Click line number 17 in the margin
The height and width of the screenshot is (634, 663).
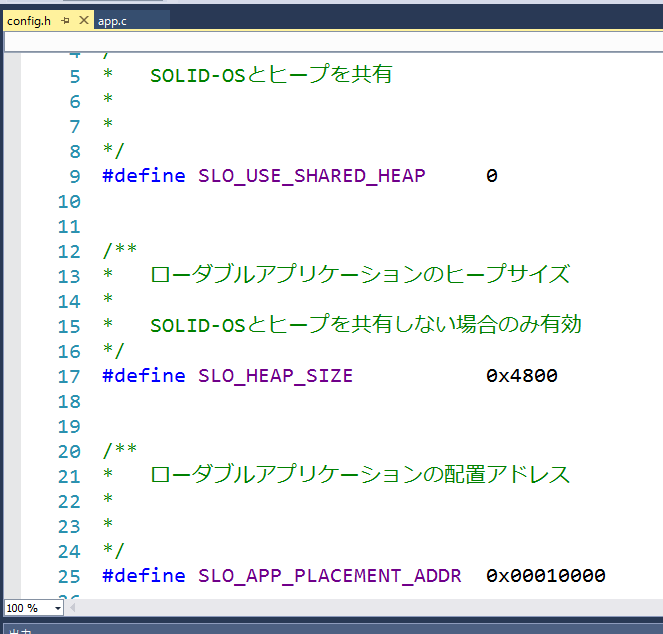(68, 376)
